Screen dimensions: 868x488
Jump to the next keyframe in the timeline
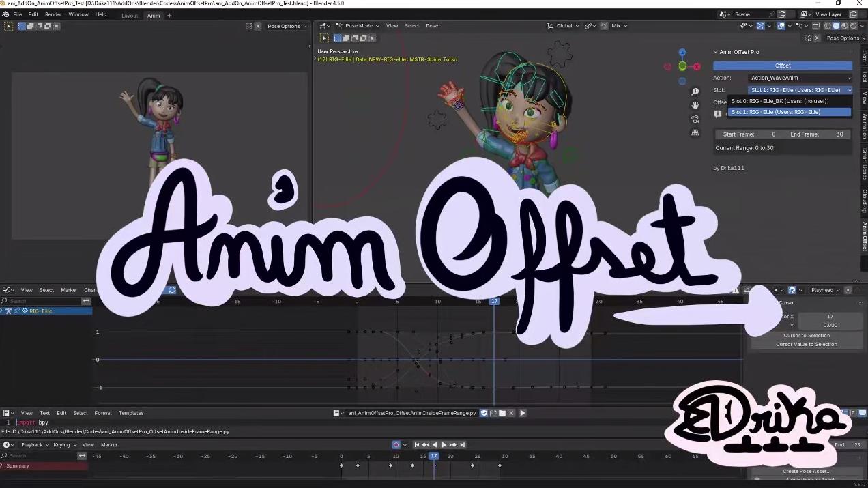pyautogui.click(x=453, y=445)
